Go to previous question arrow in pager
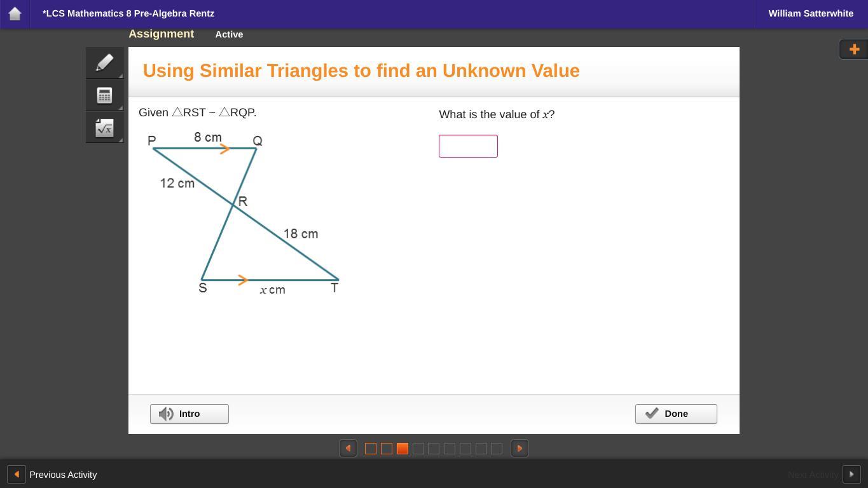 348,449
